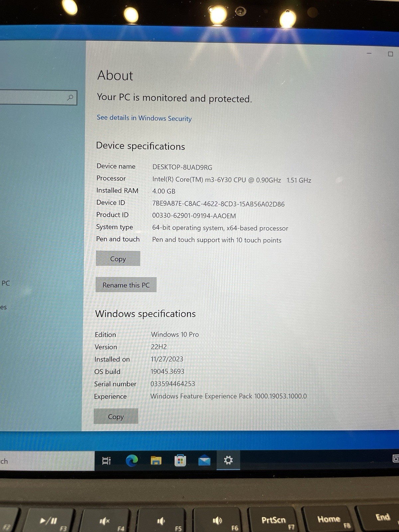Click the Device ID value starting 7BE9A87E
Viewport: 399px width, 532px height.
pyautogui.click(x=218, y=204)
